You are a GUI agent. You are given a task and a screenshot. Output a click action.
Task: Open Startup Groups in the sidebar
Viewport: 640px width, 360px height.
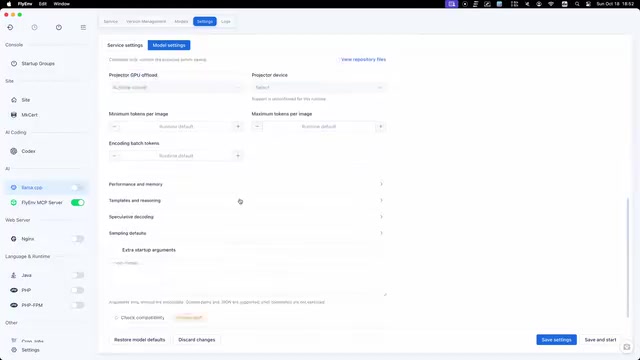click(47, 64)
